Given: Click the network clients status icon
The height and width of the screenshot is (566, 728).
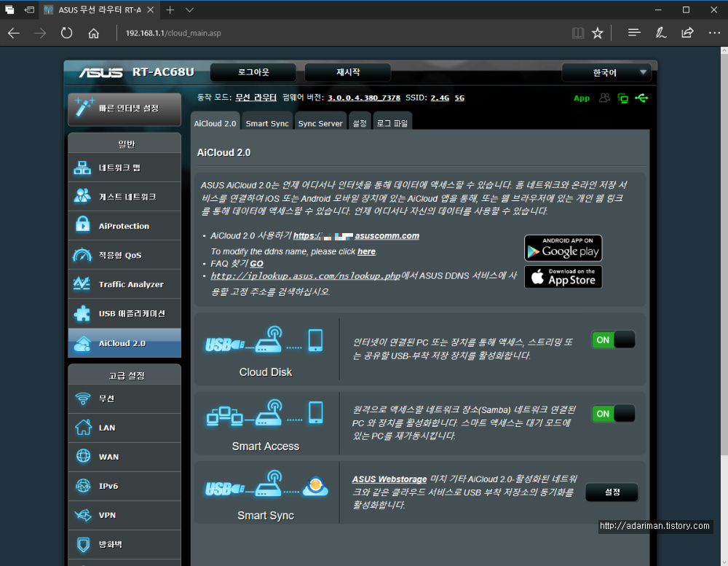Looking at the screenshot, I should pos(622,98).
